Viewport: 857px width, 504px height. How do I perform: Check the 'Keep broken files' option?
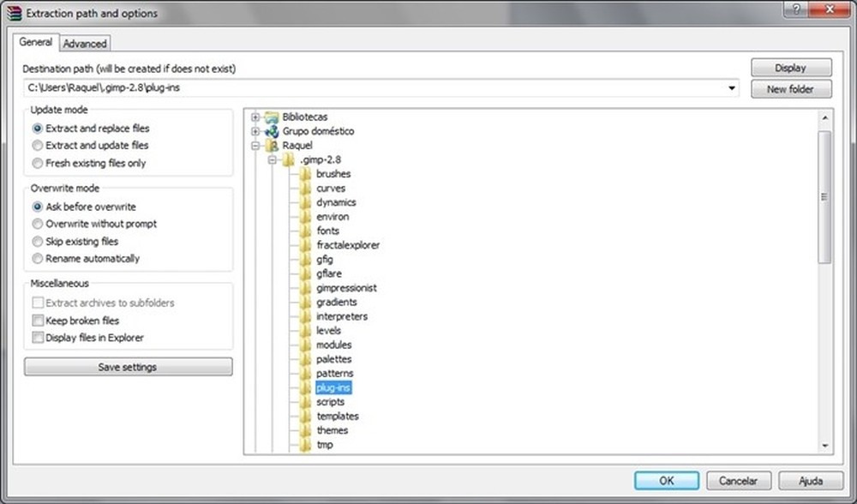pos(38,320)
